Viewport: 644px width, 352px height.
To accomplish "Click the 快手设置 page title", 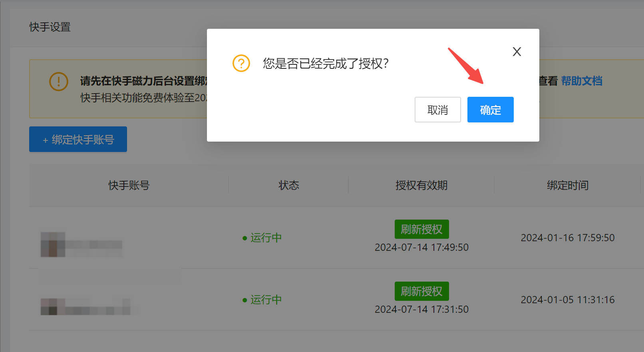I will pos(50,27).
